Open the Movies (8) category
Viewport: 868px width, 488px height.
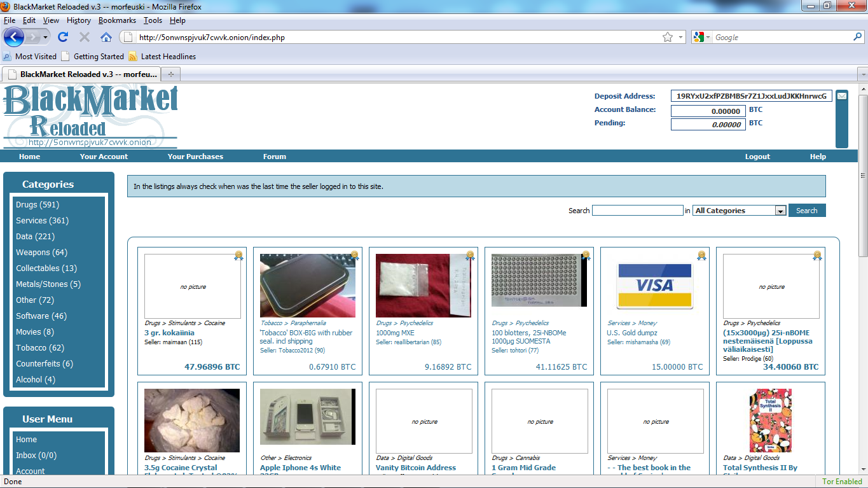tap(35, 332)
